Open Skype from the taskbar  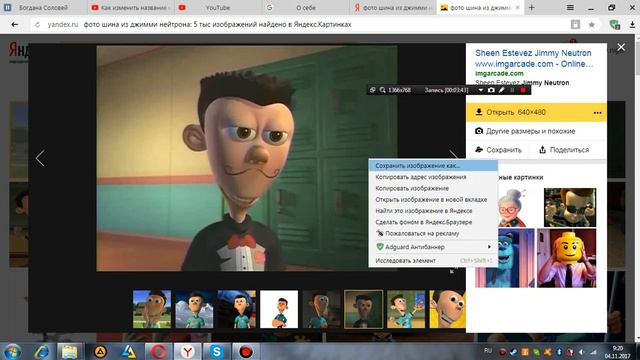coord(216,351)
